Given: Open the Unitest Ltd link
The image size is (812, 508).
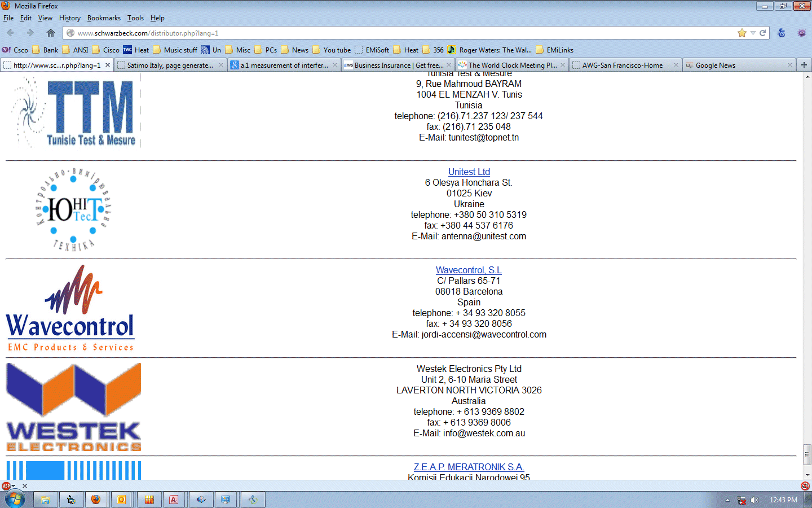Looking at the screenshot, I should pyautogui.click(x=469, y=172).
